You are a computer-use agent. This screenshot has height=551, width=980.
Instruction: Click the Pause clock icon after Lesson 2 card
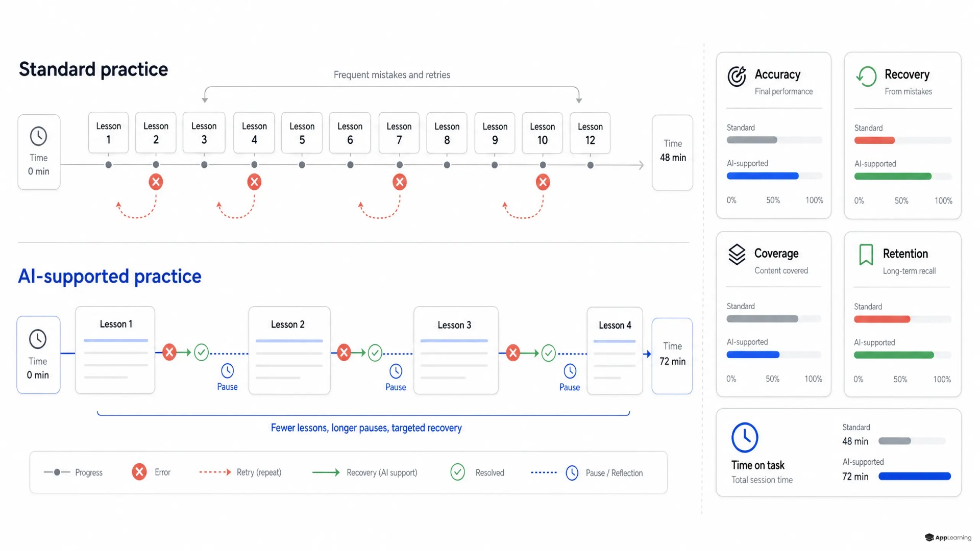pyautogui.click(x=396, y=371)
